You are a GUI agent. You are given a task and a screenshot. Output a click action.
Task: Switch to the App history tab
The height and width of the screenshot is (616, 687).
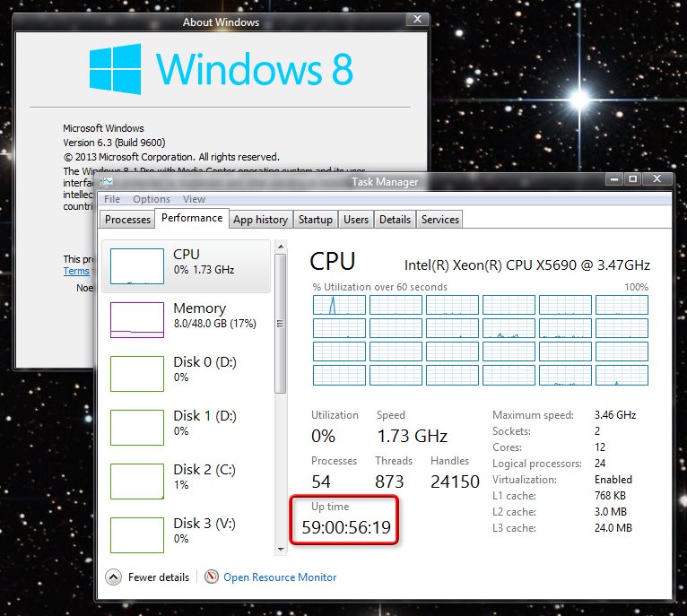click(x=260, y=220)
